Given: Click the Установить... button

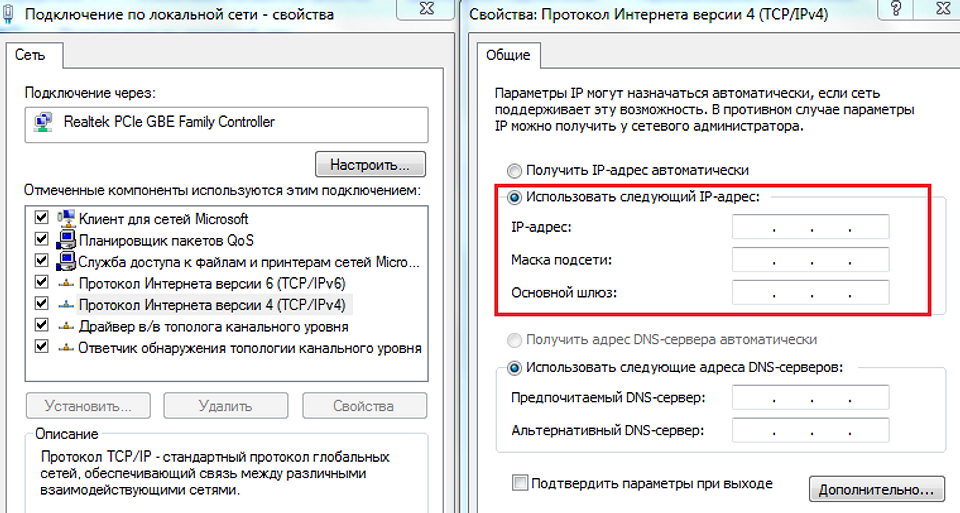Looking at the screenshot, I should [88, 406].
